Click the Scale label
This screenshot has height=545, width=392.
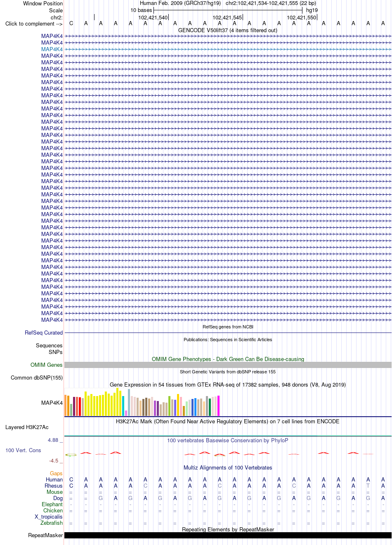coord(56,10)
